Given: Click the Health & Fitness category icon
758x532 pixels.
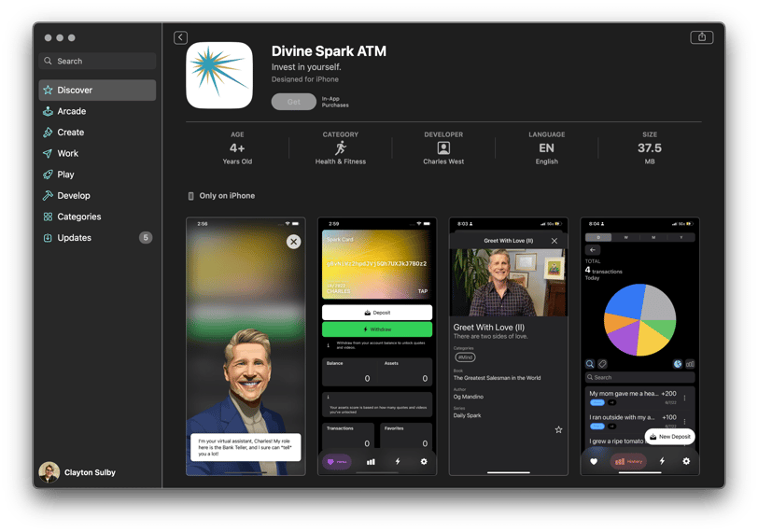Looking at the screenshot, I should pos(341,147).
